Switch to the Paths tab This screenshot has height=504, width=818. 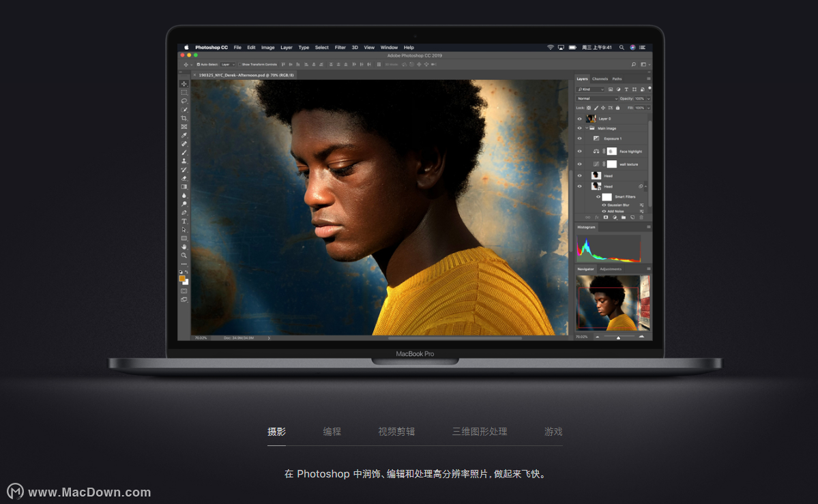point(617,79)
